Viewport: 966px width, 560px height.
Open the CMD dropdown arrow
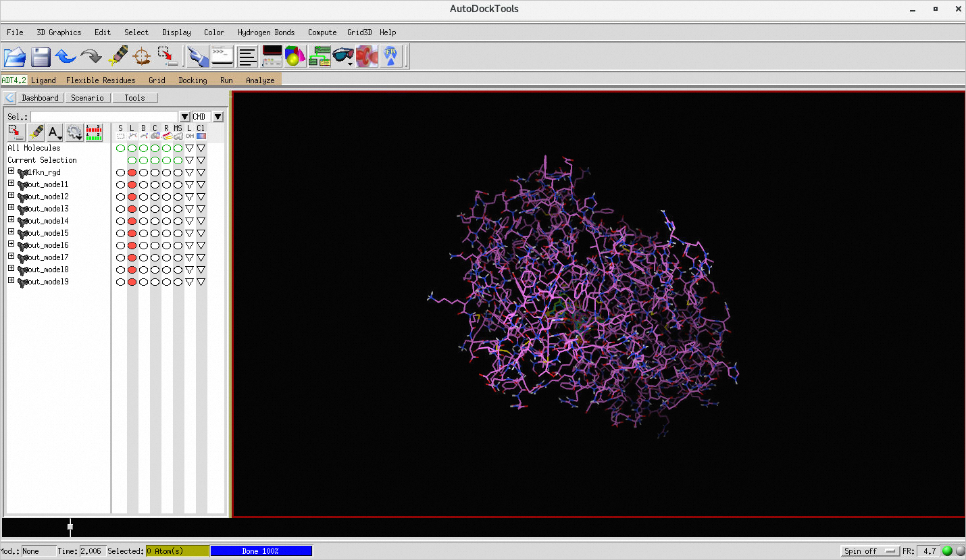pyautogui.click(x=218, y=117)
